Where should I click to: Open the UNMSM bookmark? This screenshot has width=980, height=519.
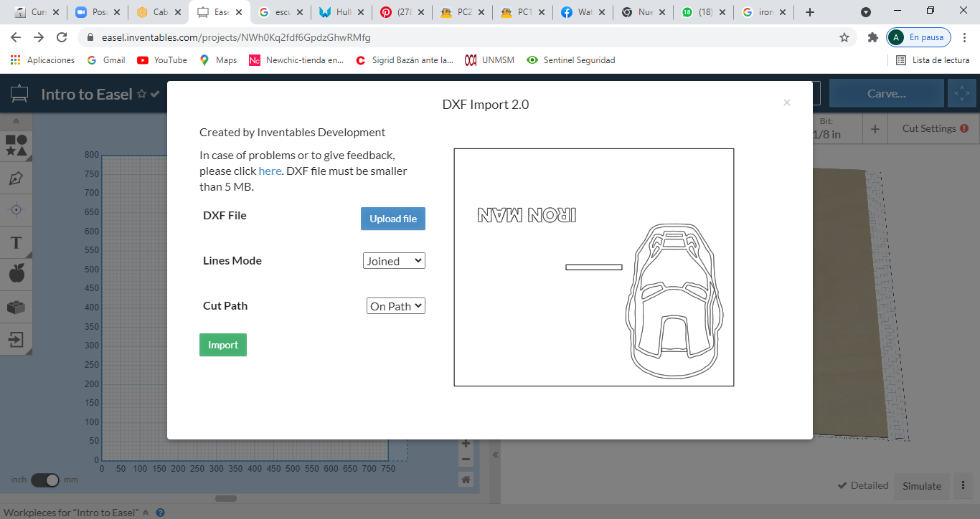pos(489,60)
